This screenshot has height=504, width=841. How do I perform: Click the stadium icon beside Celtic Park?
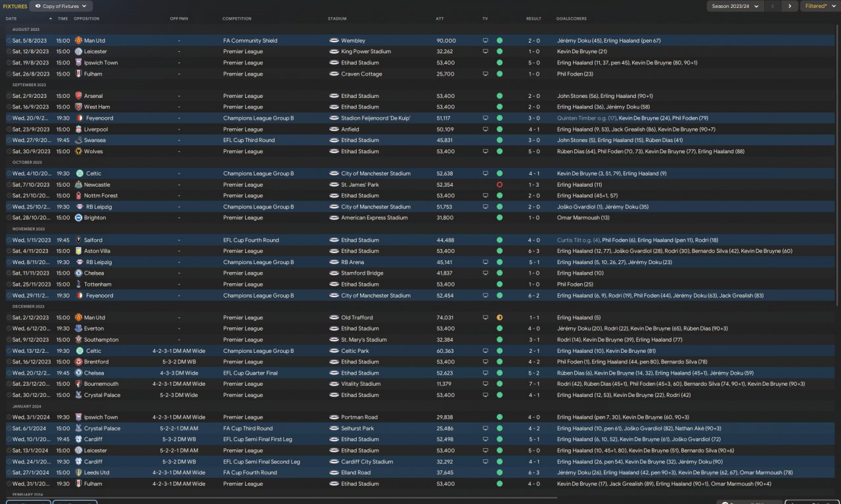[334, 351]
